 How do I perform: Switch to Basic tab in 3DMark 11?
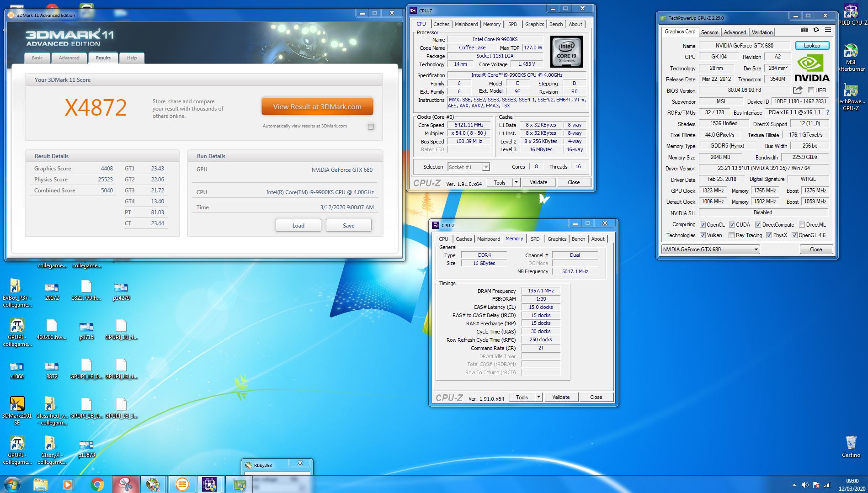click(37, 58)
